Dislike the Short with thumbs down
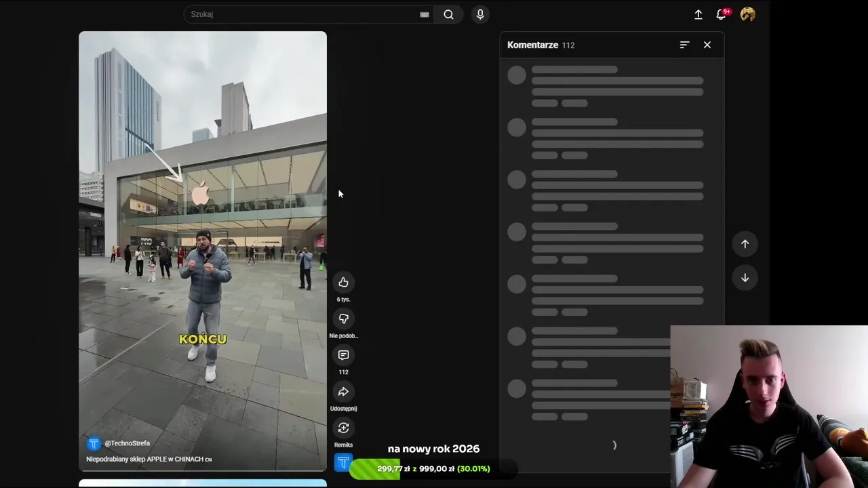Screen dimensions: 868x488 point(343,319)
